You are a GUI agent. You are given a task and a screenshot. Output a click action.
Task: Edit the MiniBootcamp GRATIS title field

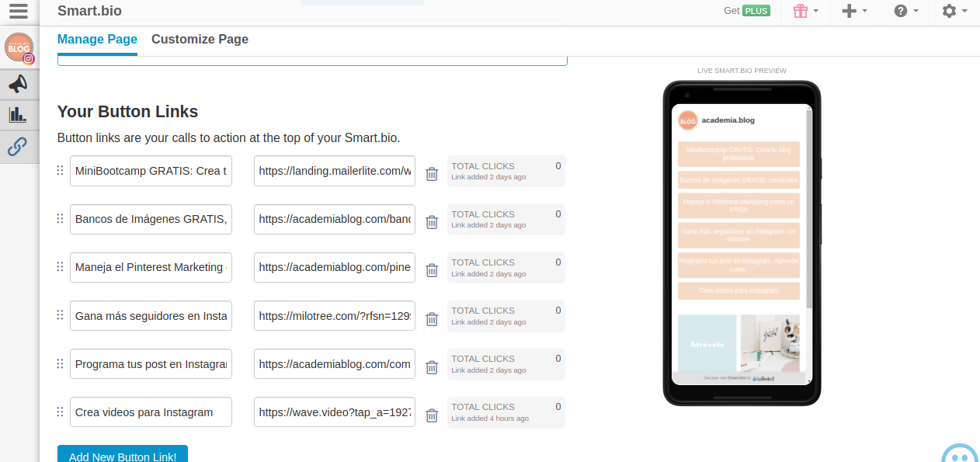coord(151,171)
